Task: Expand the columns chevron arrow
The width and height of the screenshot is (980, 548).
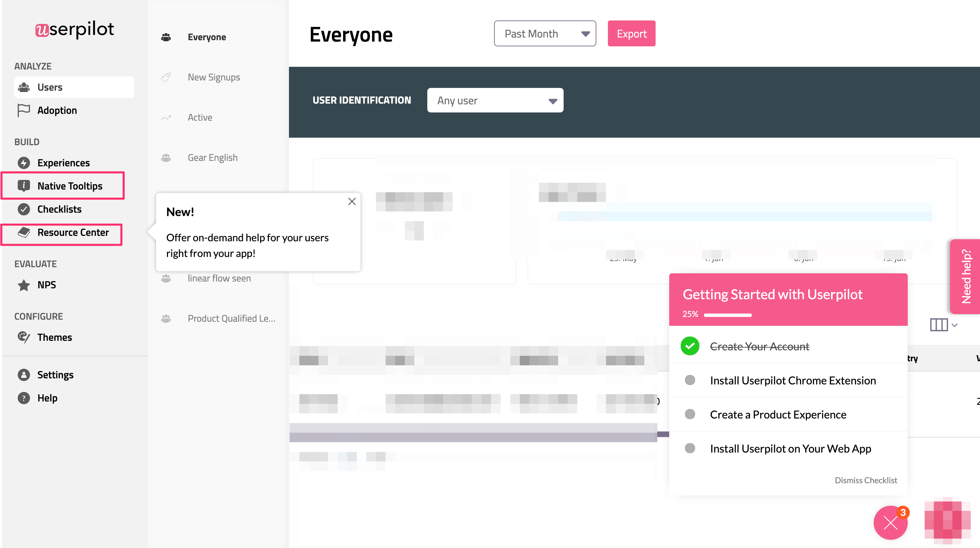Action: coord(954,325)
